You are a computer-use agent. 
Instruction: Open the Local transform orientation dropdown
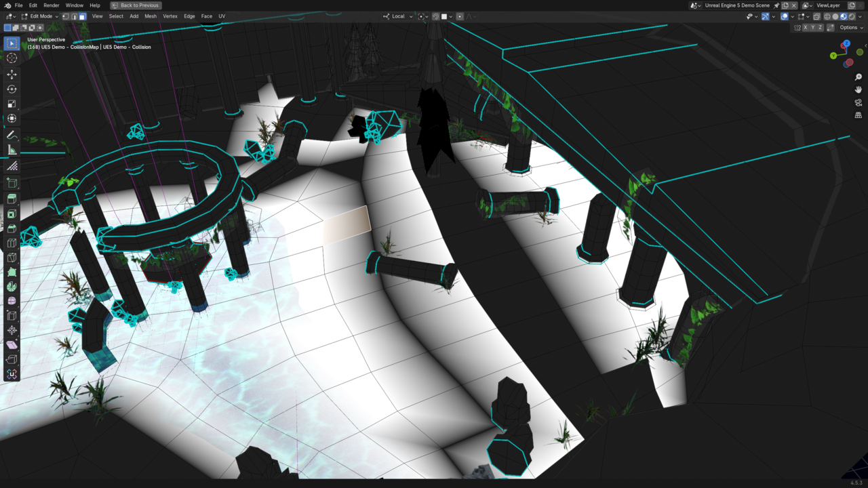(x=397, y=16)
